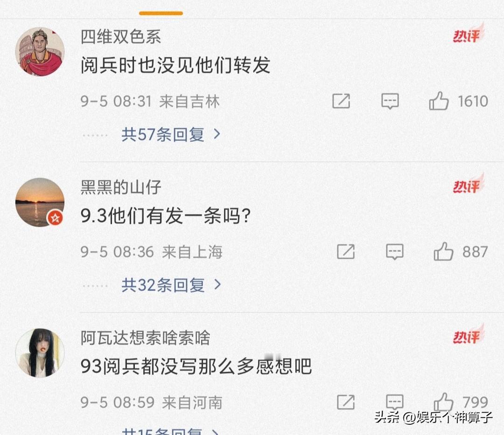The image size is (504, 435).
Task: Reply to the 93阅兵 comment
Action: pos(395,402)
